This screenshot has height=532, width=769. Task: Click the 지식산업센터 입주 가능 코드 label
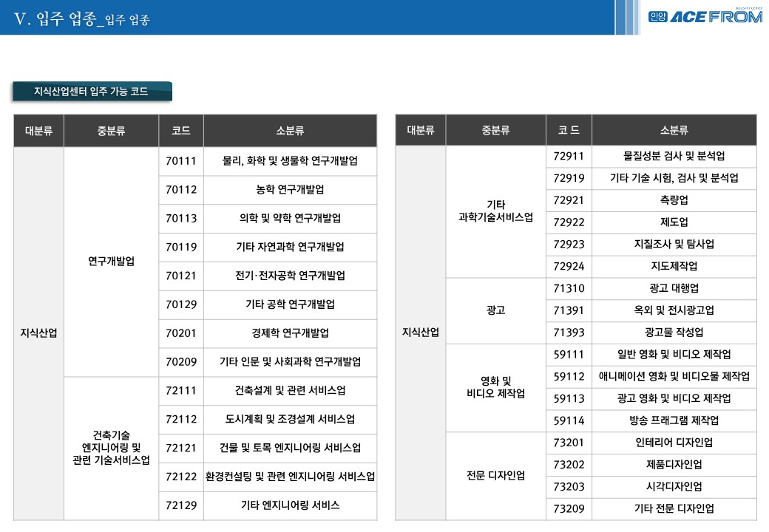click(x=91, y=92)
